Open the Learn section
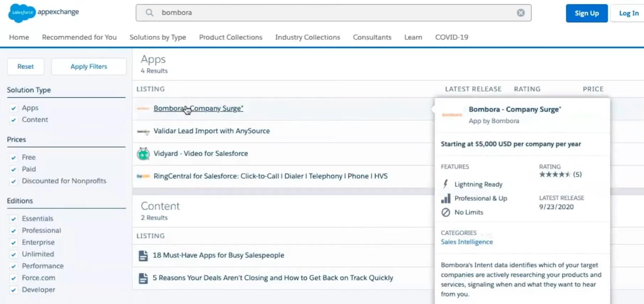The height and width of the screenshot is (304, 644). pos(413,37)
